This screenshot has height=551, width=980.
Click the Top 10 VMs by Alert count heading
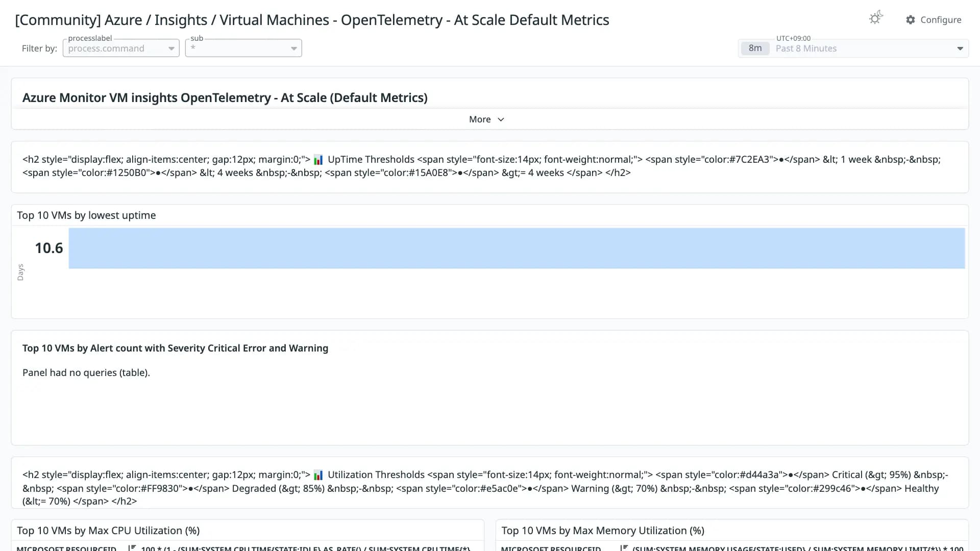(175, 348)
